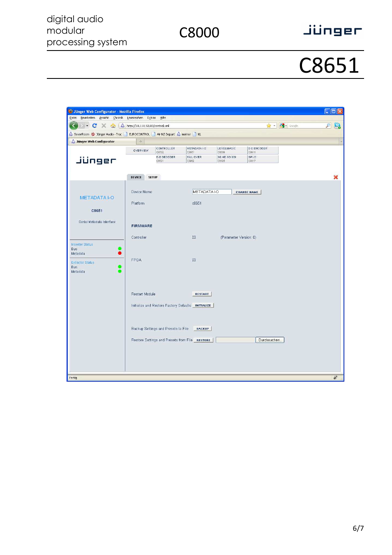Click the Extractor Bus green status LED
The height and width of the screenshot is (555, 392).
(120, 267)
